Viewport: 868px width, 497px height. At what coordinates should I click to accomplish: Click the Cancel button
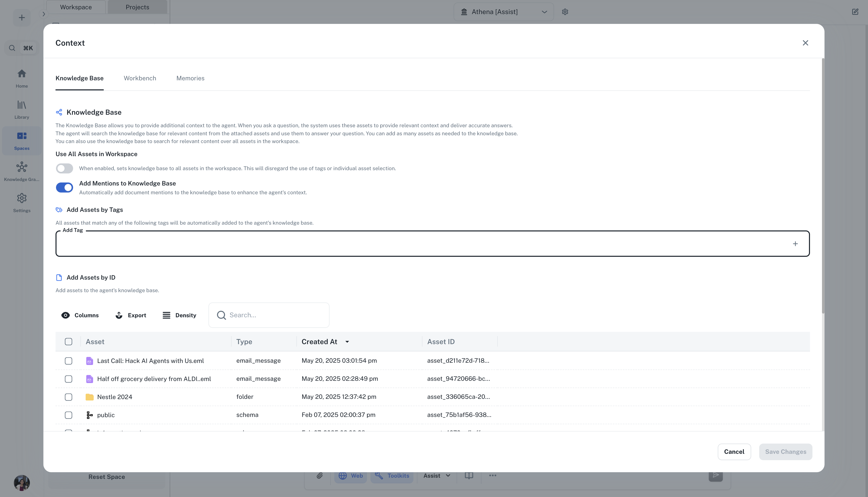734,452
